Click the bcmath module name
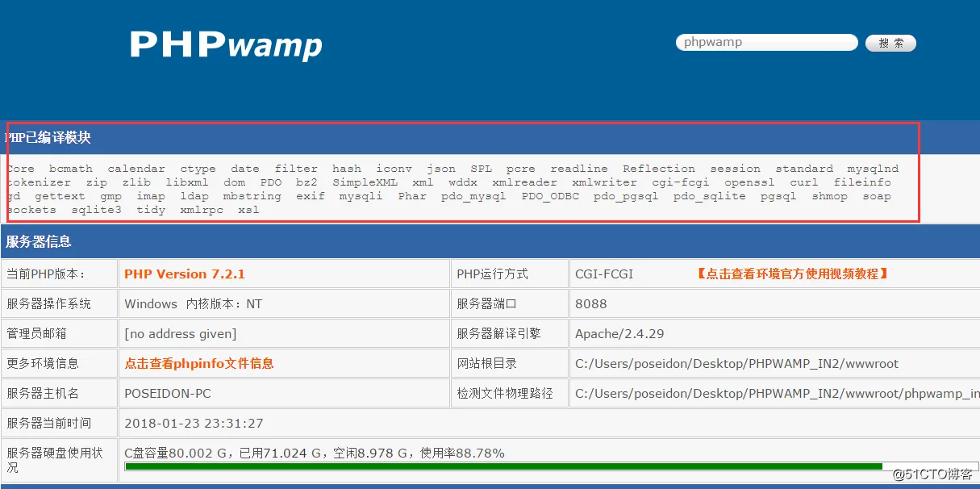This screenshot has width=980, height=489. tap(71, 169)
